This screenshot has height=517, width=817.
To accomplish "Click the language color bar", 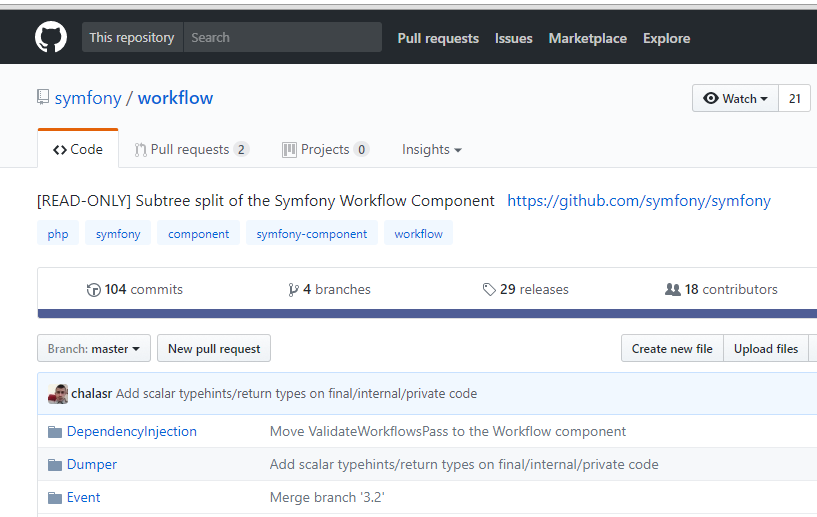I will 427,314.
